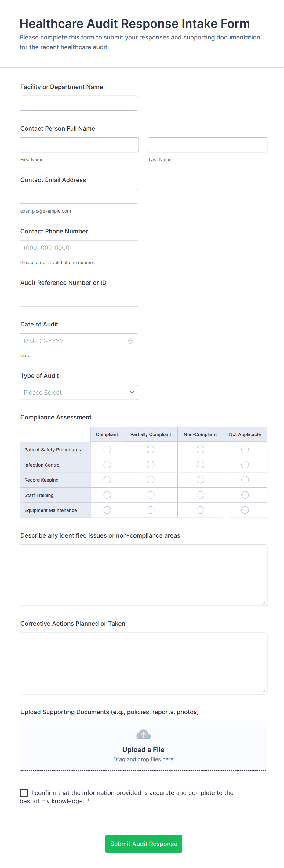Select Not Applicable for Equipment Maintenance
284x868 pixels.
click(x=245, y=510)
